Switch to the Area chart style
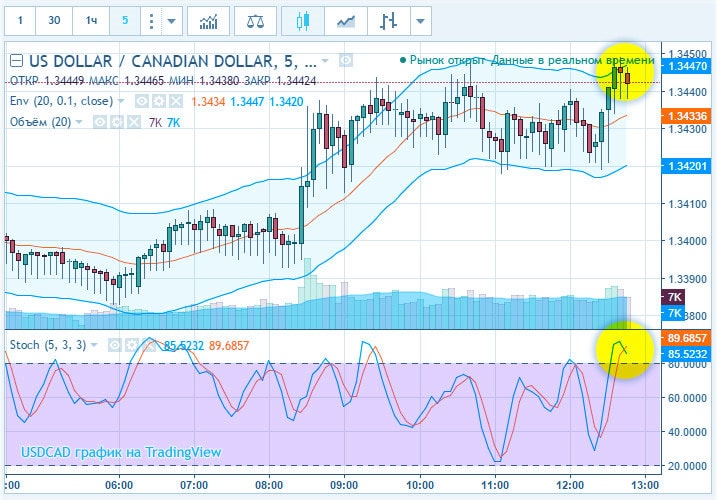717x500 pixels. [x=346, y=20]
